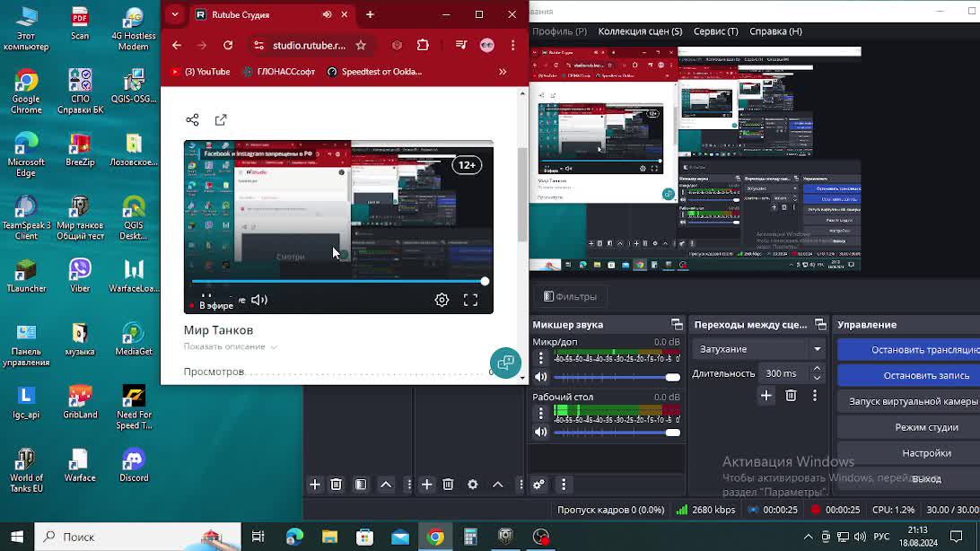The image size is (980, 551).
Task: Click the share icon above the video
Action: [192, 120]
